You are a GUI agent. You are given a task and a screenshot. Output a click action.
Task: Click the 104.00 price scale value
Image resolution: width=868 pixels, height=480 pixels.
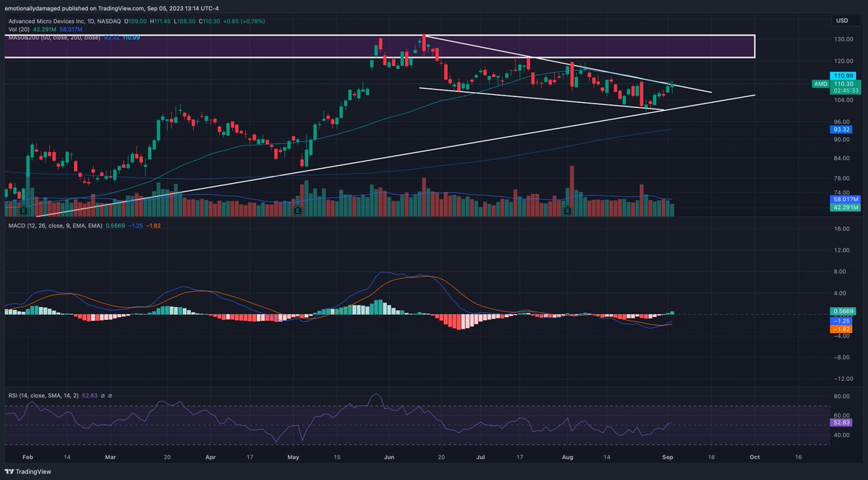(843, 100)
